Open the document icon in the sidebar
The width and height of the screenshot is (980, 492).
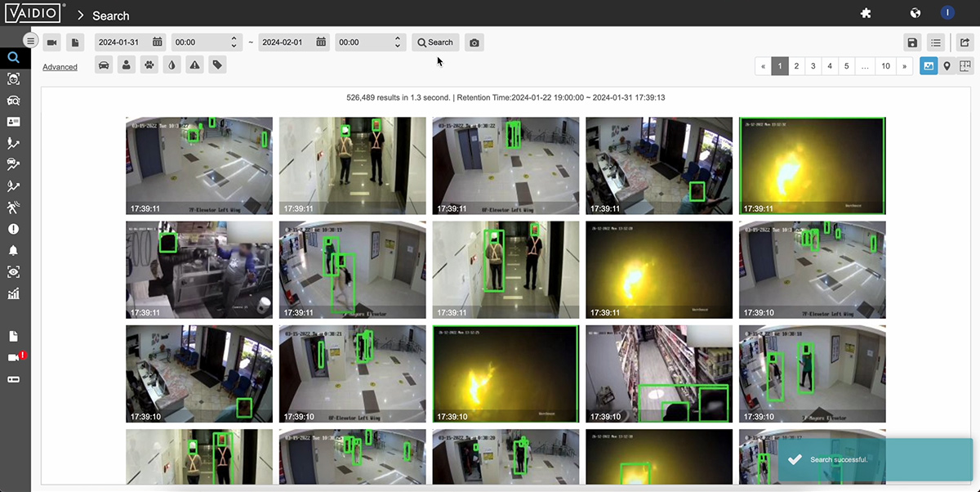coord(13,336)
